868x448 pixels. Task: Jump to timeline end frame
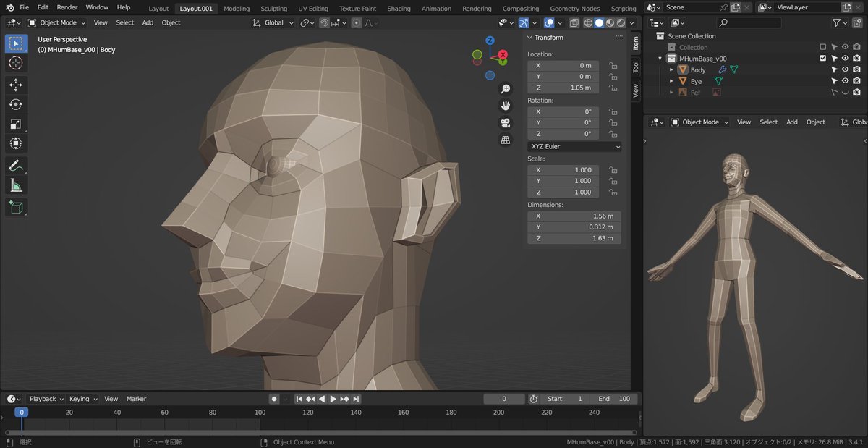(x=356, y=399)
